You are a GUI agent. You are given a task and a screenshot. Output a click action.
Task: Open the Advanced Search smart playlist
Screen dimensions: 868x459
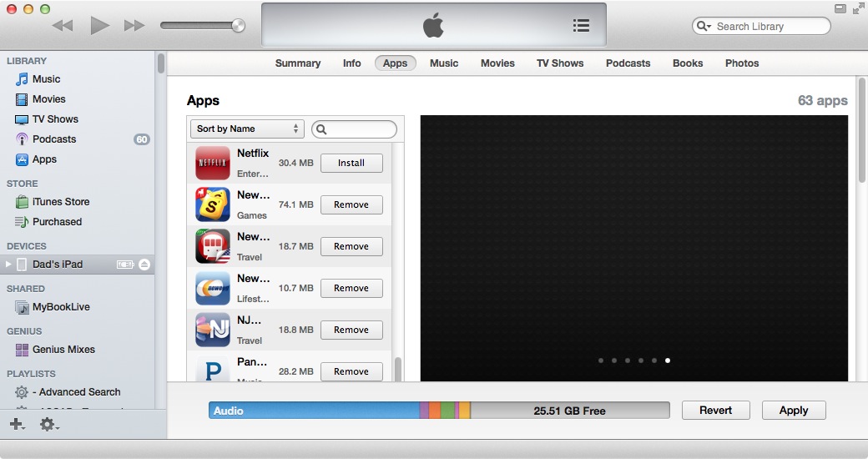point(76,392)
